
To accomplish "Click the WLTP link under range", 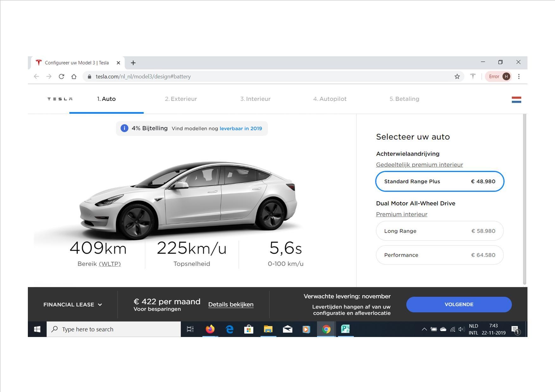I will (110, 264).
